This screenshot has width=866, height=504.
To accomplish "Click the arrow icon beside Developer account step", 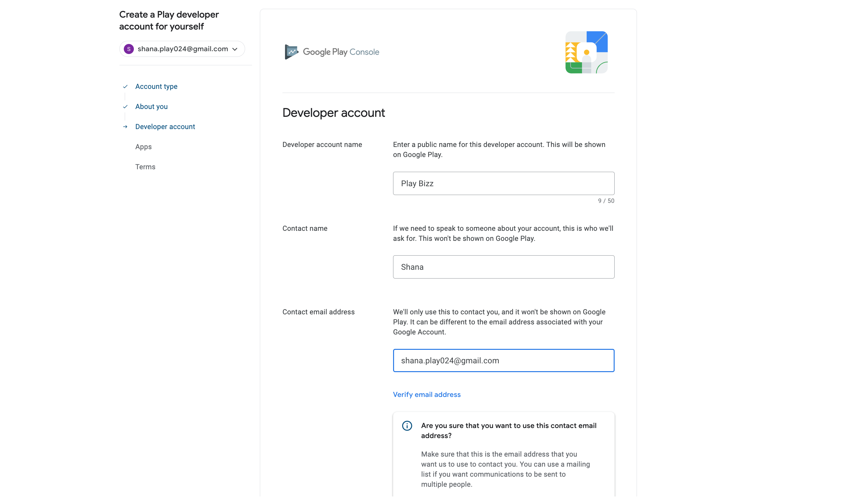I will pyautogui.click(x=125, y=127).
